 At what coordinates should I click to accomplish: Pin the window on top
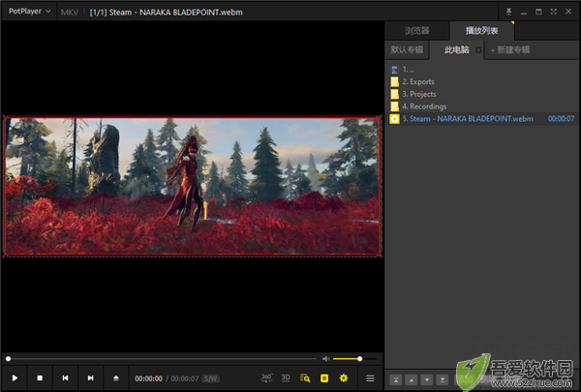(x=508, y=12)
